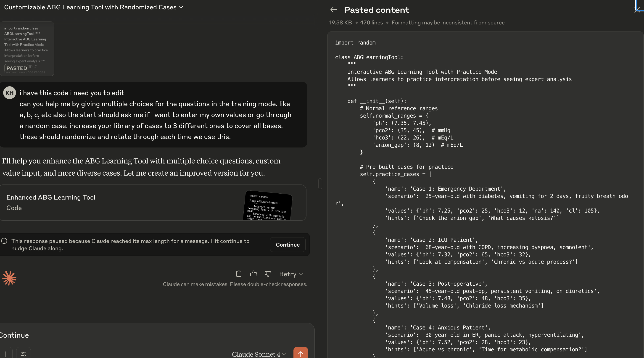Viewport: 644px width, 358px height.
Task: Send message with orange arrow button
Action: pyautogui.click(x=301, y=353)
